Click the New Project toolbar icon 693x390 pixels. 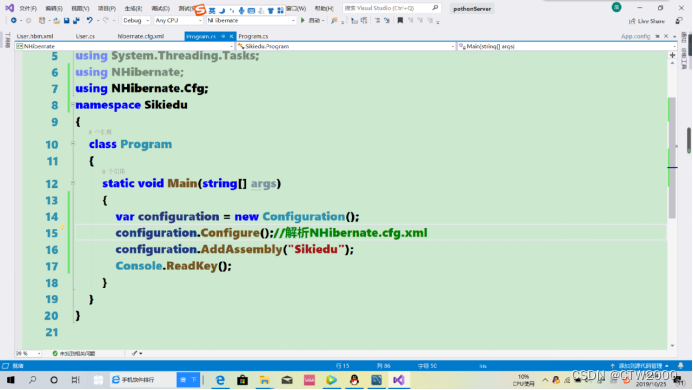coord(42,20)
